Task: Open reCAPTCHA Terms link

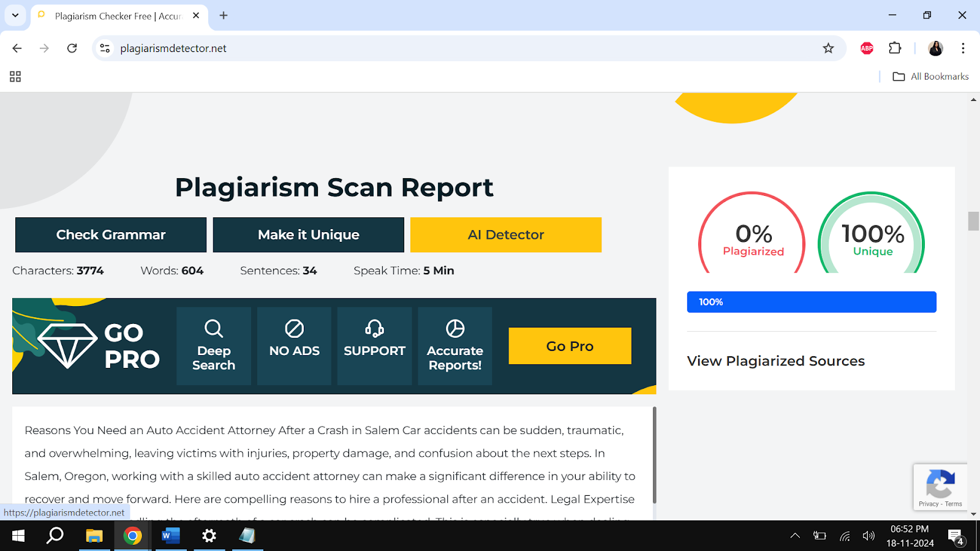Action: pos(954,504)
